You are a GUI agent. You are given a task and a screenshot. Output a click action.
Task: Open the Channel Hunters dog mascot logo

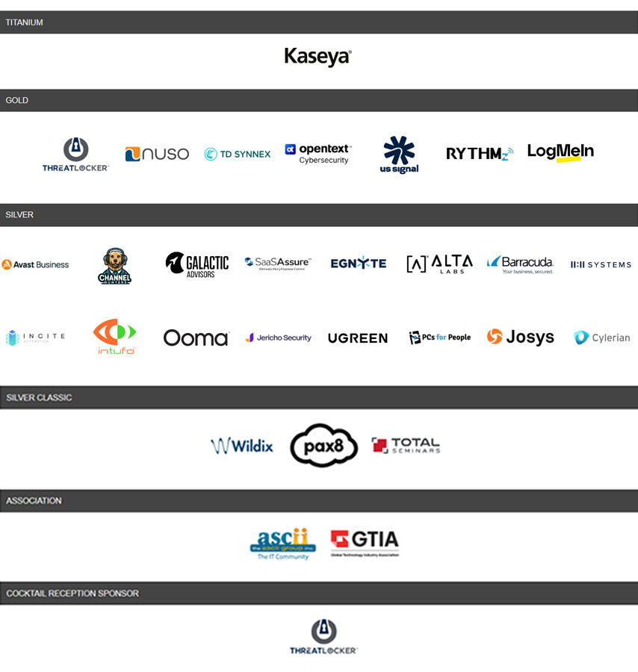click(114, 266)
